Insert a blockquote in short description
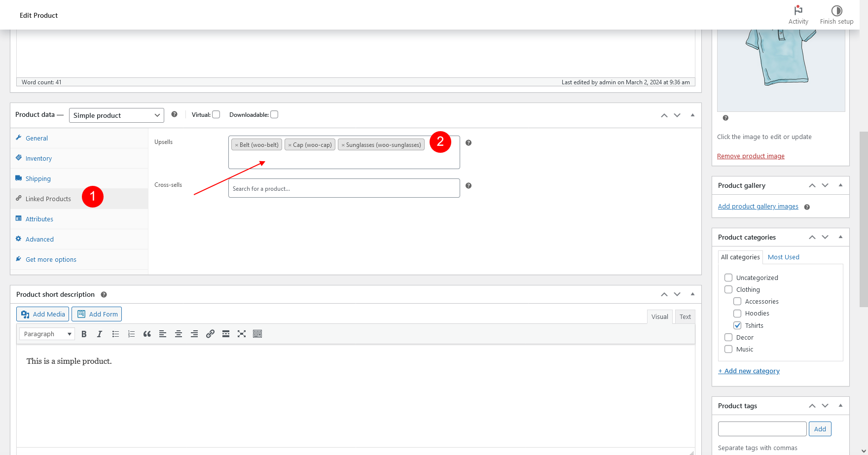 tap(147, 334)
